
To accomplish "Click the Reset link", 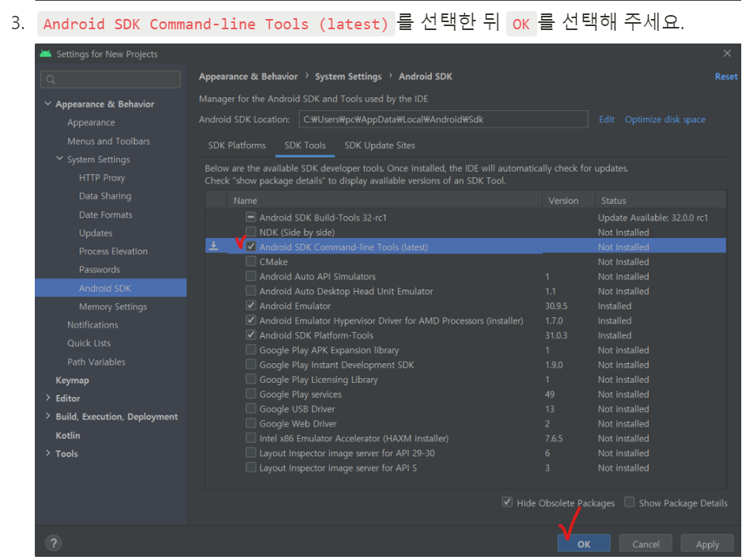I will coord(726,77).
